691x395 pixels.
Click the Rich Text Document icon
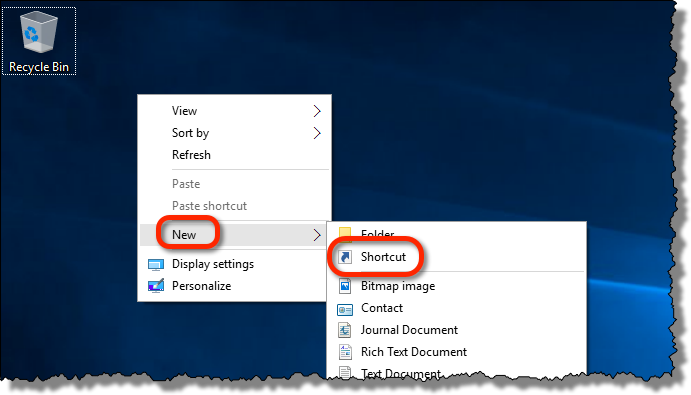click(x=345, y=352)
